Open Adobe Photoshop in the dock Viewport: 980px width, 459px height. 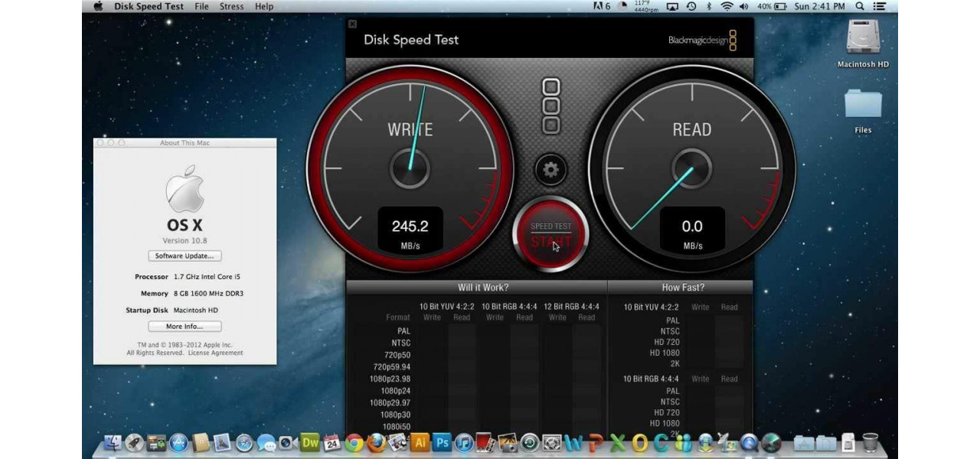(442, 441)
